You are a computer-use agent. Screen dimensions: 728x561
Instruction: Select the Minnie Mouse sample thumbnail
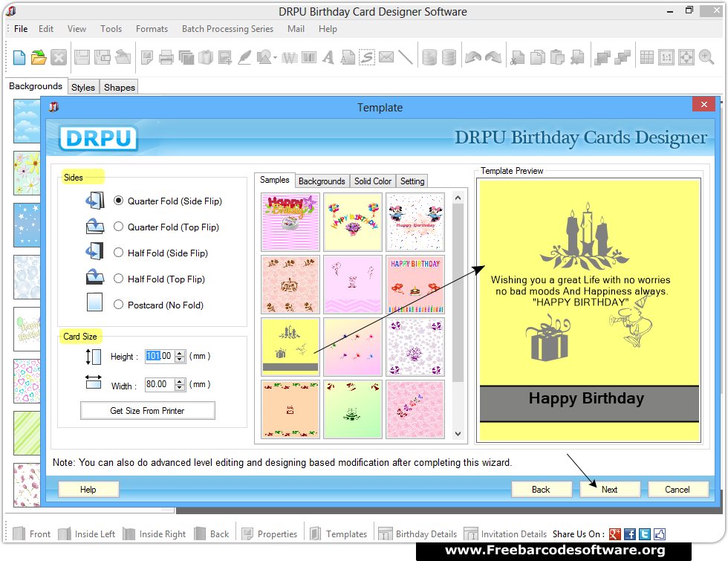pyautogui.click(x=415, y=222)
